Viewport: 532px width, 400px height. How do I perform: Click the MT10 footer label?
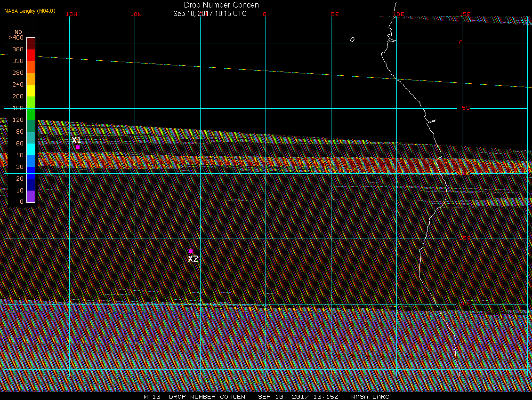[152, 397]
